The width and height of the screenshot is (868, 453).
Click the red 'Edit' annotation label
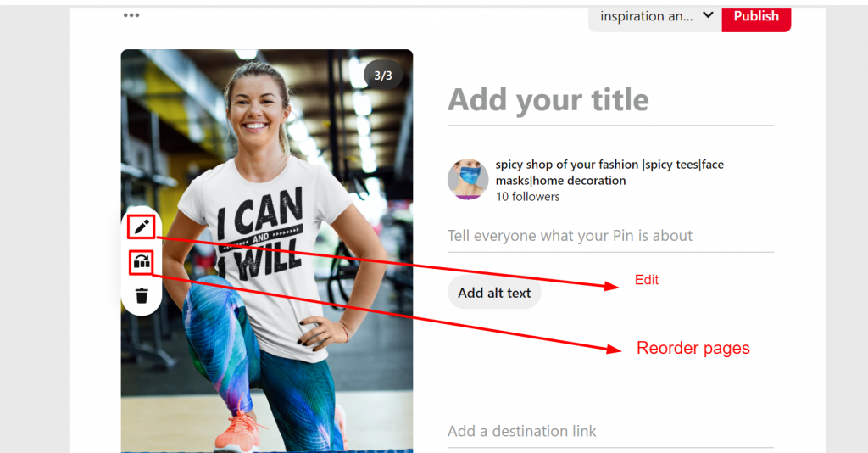(x=647, y=280)
